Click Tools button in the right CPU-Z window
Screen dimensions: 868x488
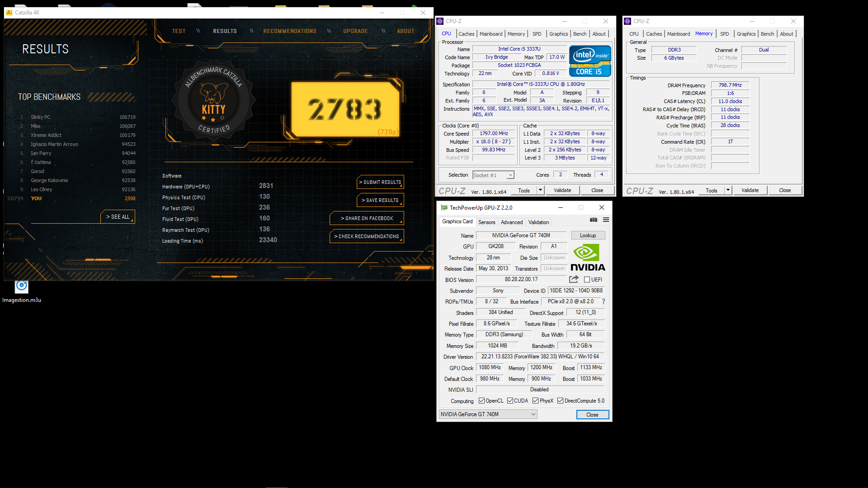click(711, 190)
